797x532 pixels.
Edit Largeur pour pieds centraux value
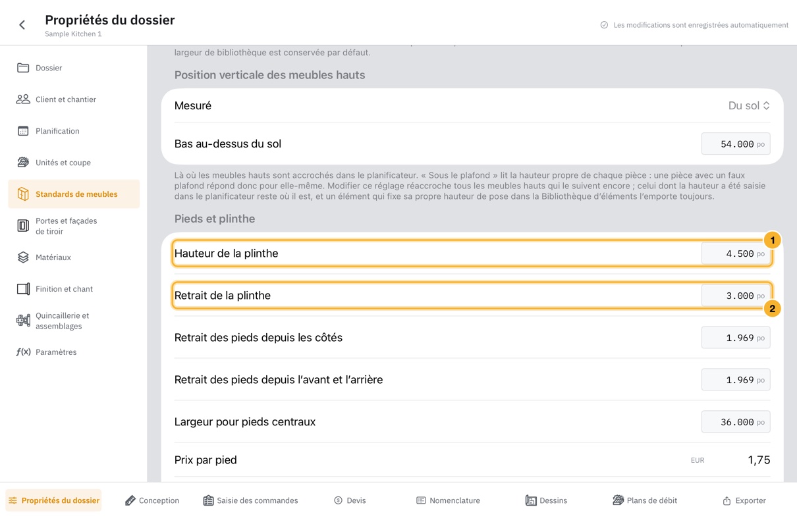pyautogui.click(x=736, y=422)
